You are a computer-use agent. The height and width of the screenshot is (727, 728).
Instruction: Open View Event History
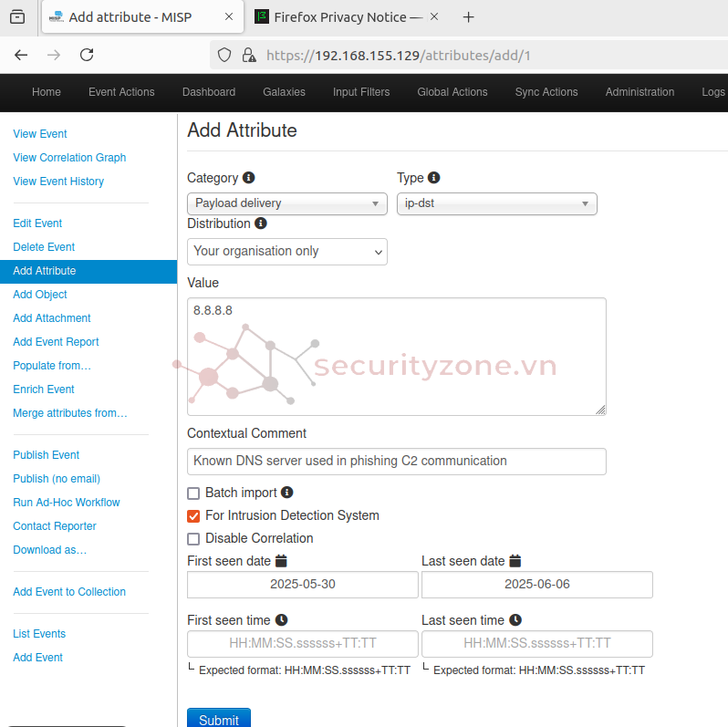click(58, 181)
